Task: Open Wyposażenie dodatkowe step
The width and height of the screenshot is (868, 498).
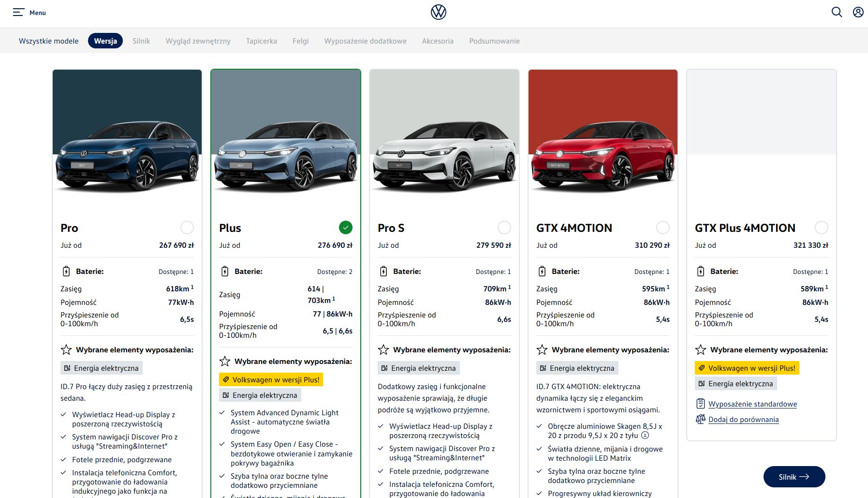Action: coord(365,41)
